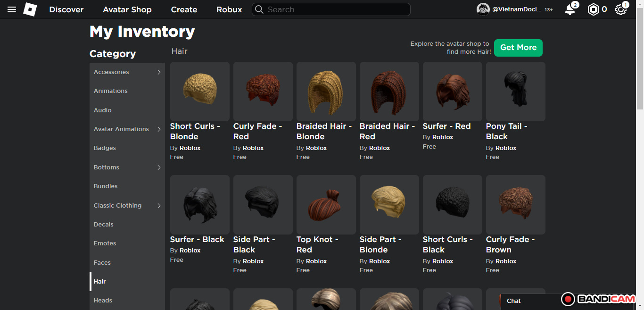Click the Roblox logo home icon
The image size is (644, 310).
pyautogui.click(x=30, y=9)
